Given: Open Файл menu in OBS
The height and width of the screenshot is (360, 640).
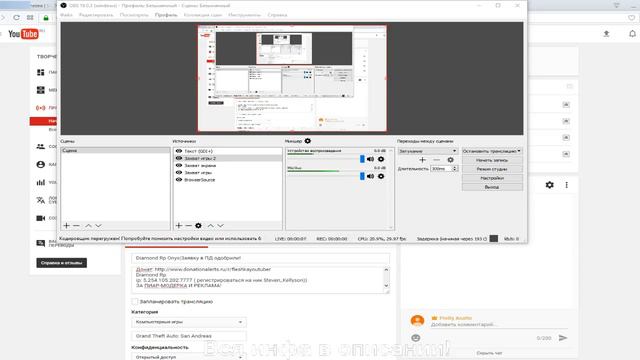Looking at the screenshot, I should pyautogui.click(x=66, y=15).
